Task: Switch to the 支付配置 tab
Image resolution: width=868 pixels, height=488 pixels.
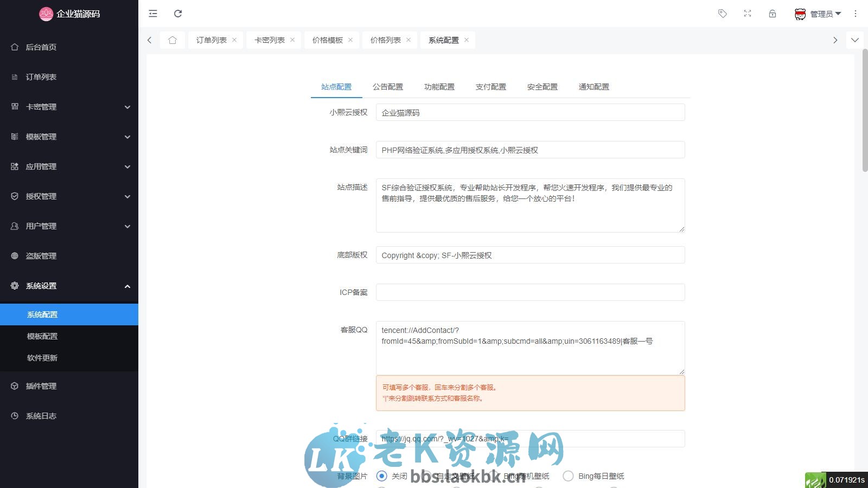Action: [490, 87]
